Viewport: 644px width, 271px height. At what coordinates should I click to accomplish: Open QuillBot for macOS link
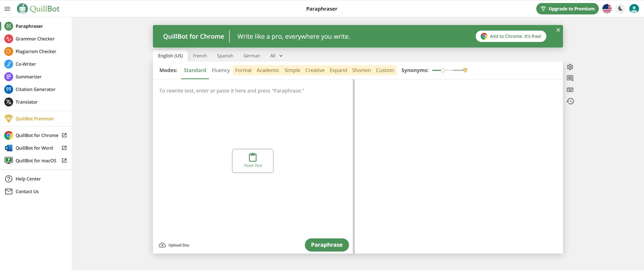pos(36,161)
